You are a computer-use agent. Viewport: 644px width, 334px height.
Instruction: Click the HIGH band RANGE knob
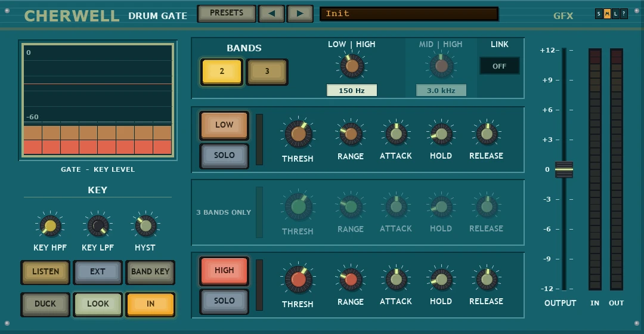[351, 279]
